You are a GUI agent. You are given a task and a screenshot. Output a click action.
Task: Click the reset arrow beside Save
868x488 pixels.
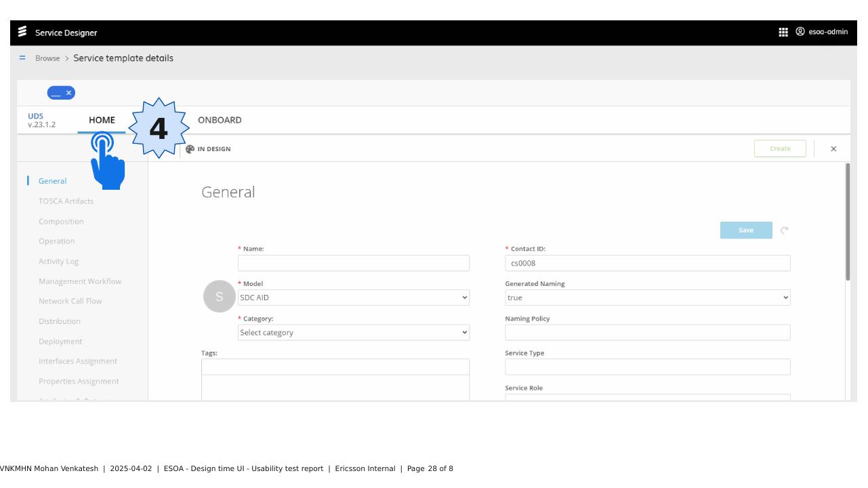click(785, 230)
